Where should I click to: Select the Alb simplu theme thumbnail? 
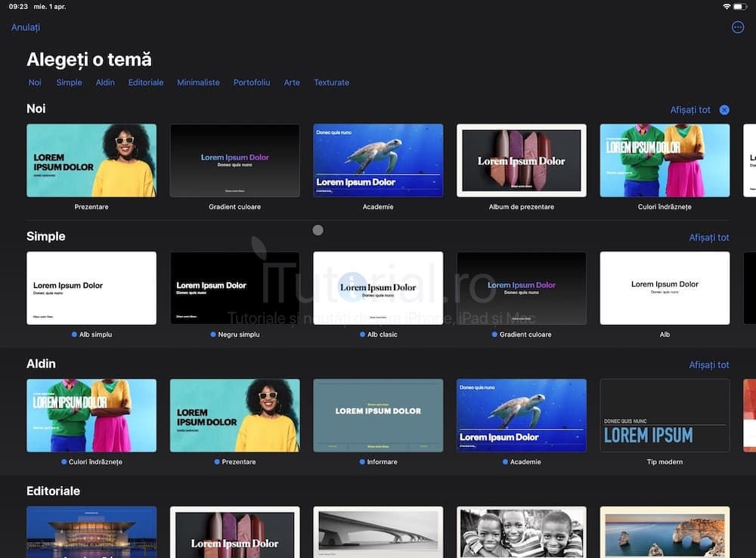pyautogui.click(x=91, y=288)
